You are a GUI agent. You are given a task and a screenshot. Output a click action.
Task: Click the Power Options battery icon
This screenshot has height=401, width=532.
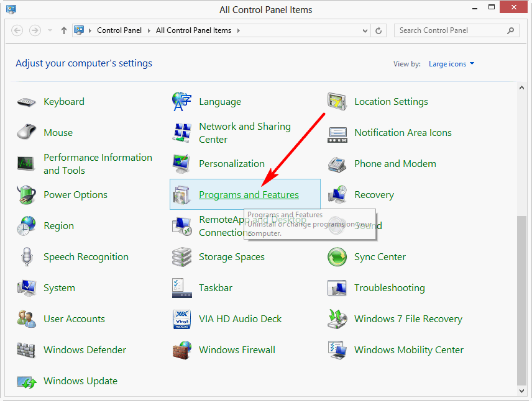pyautogui.click(x=27, y=194)
